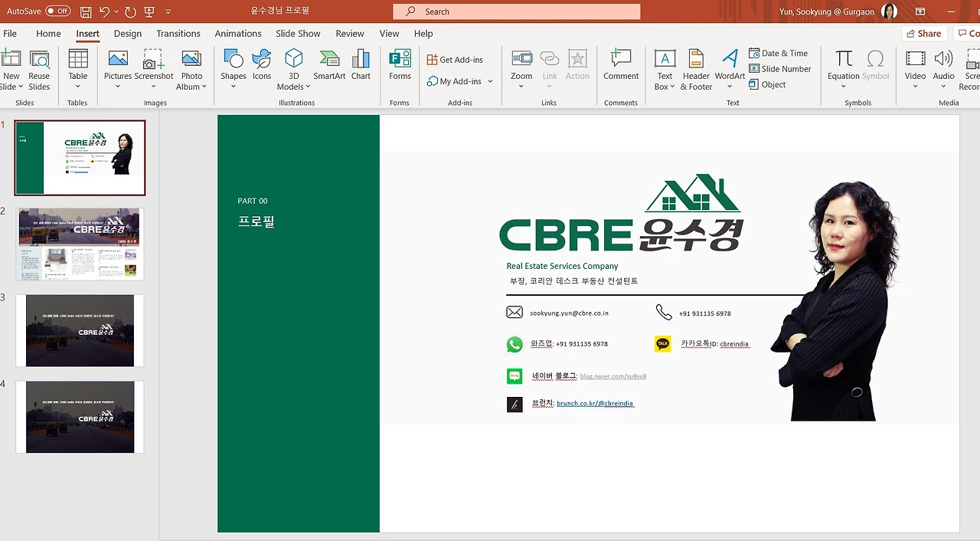Select the email text sookyung.yun@cbre.co.in
Screen dimensions: 980x541
(x=569, y=313)
